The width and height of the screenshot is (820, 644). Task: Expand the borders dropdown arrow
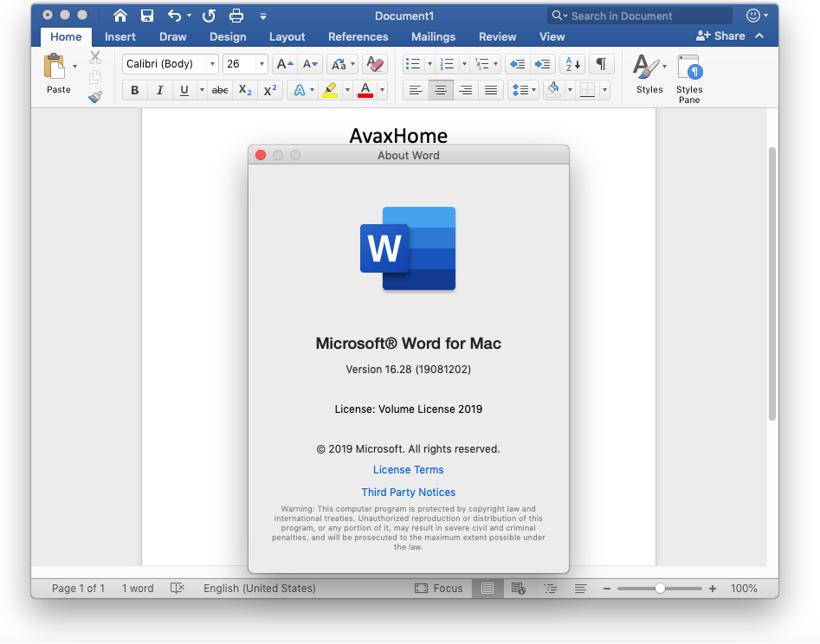pyautogui.click(x=604, y=90)
